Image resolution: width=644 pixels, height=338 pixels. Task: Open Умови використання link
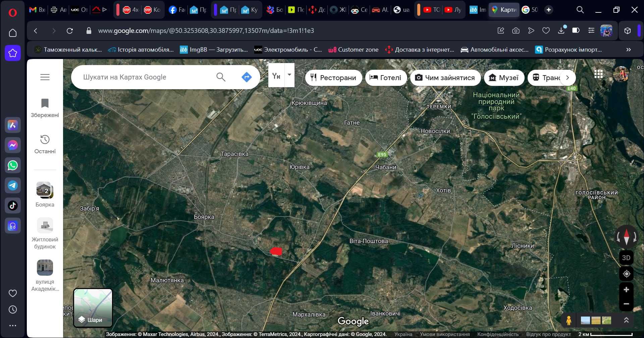tap(445, 334)
